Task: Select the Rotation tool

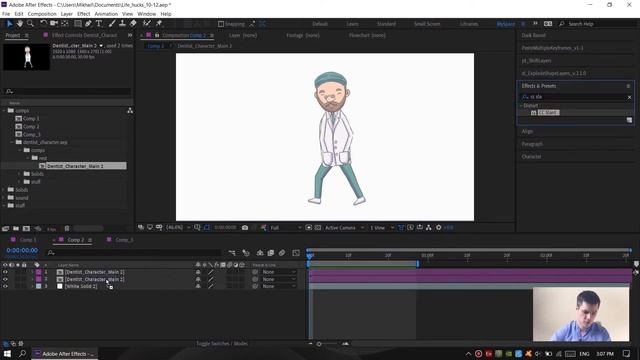Action: click(43, 24)
